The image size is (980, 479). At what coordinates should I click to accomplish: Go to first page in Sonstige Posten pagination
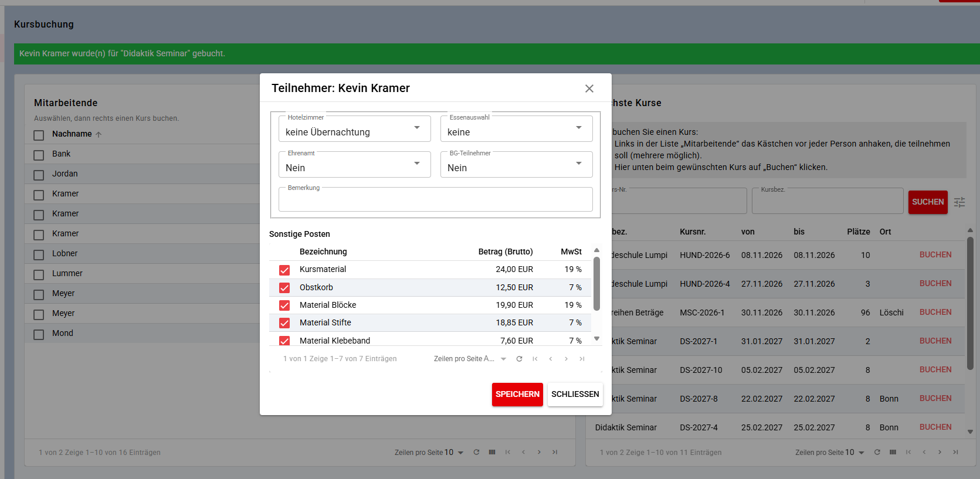pos(535,359)
